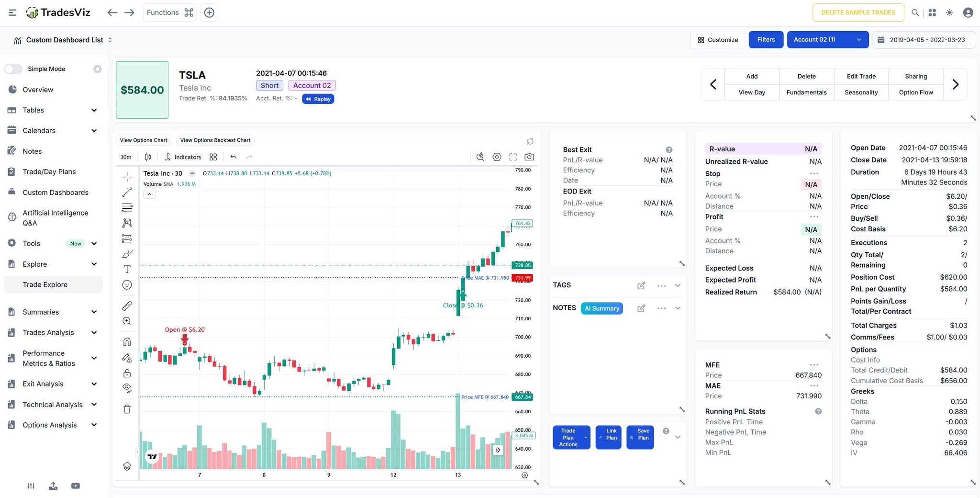Open the 30m timeframe selector
The height and width of the screenshot is (498, 980).
[x=126, y=157]
